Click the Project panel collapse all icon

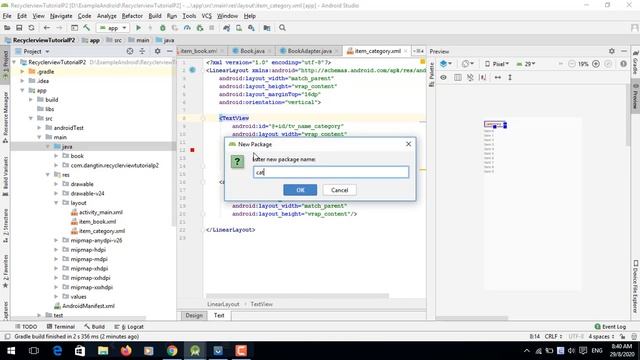coord(142,51)
